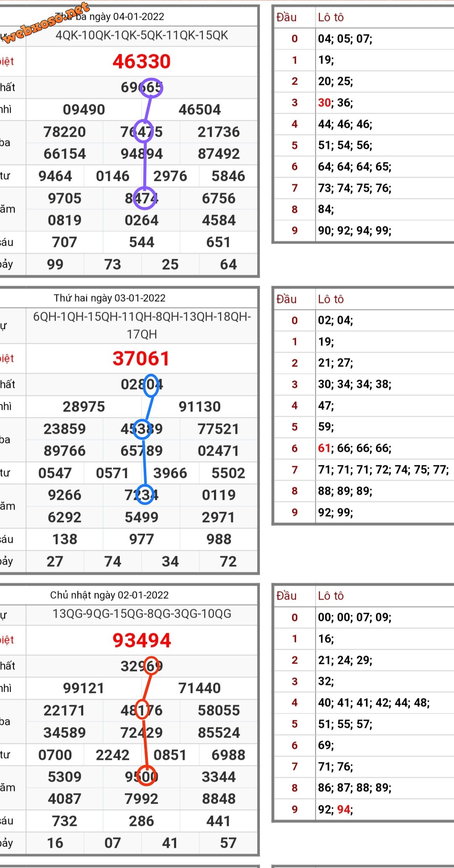Screen dimensions: 454x868
Task: Select prize number 28975
Action: pos(84,407)
